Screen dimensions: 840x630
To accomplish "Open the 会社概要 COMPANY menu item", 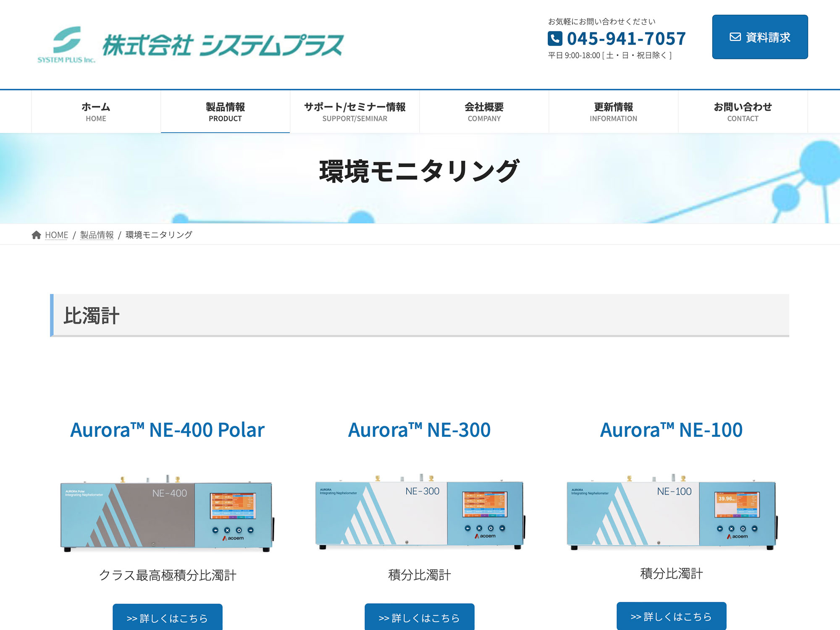I will pyautogui.click(x=484, y=112).
